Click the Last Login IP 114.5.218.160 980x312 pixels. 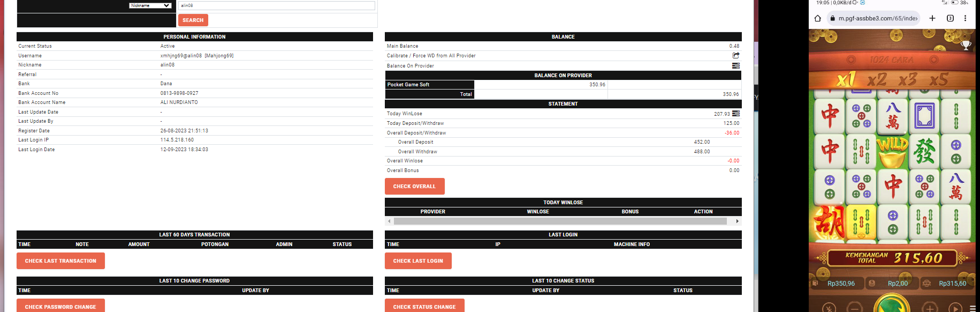(x=177, y=140)
